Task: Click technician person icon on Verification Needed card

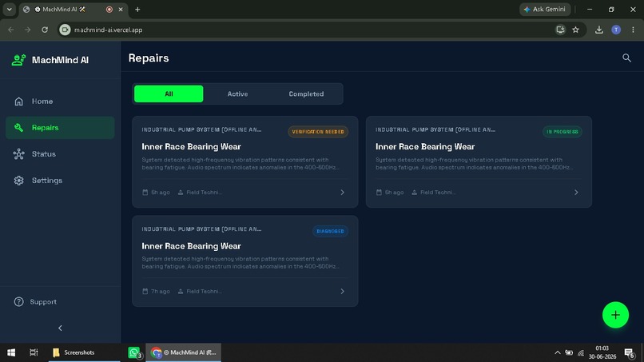Action: (x=181, y=193)
